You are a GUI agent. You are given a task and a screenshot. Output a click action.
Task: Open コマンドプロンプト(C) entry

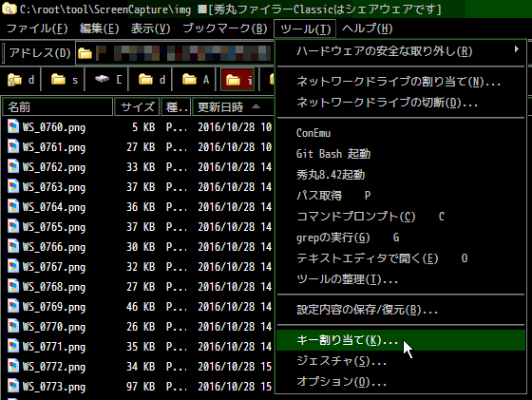[401, 217]
